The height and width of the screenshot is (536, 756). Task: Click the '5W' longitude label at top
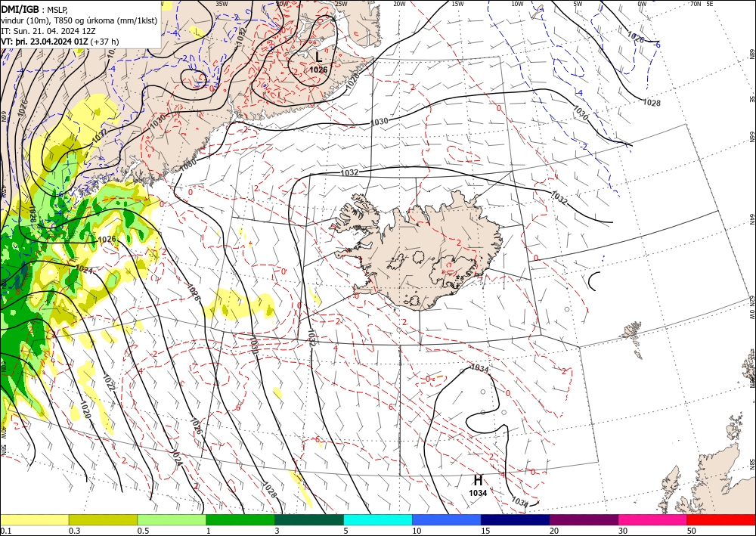click(x=578, y=4)
